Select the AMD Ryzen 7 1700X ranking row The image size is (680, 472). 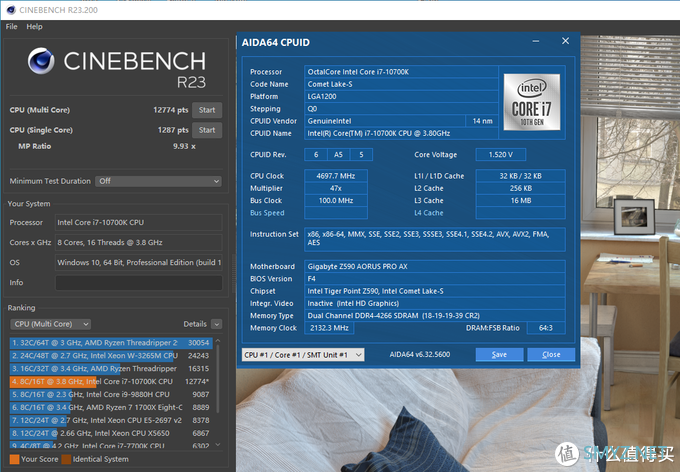(x=111, y=407)
